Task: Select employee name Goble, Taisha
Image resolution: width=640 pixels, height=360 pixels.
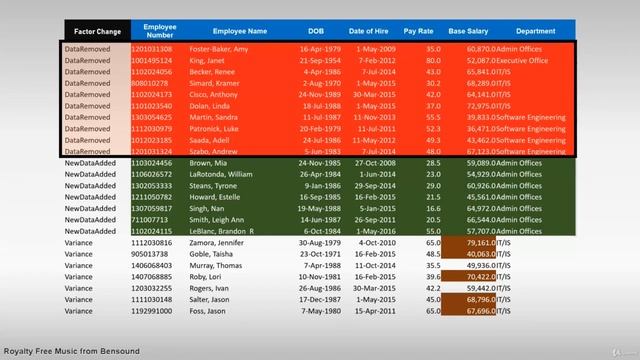Action: [x=211, y=254]
